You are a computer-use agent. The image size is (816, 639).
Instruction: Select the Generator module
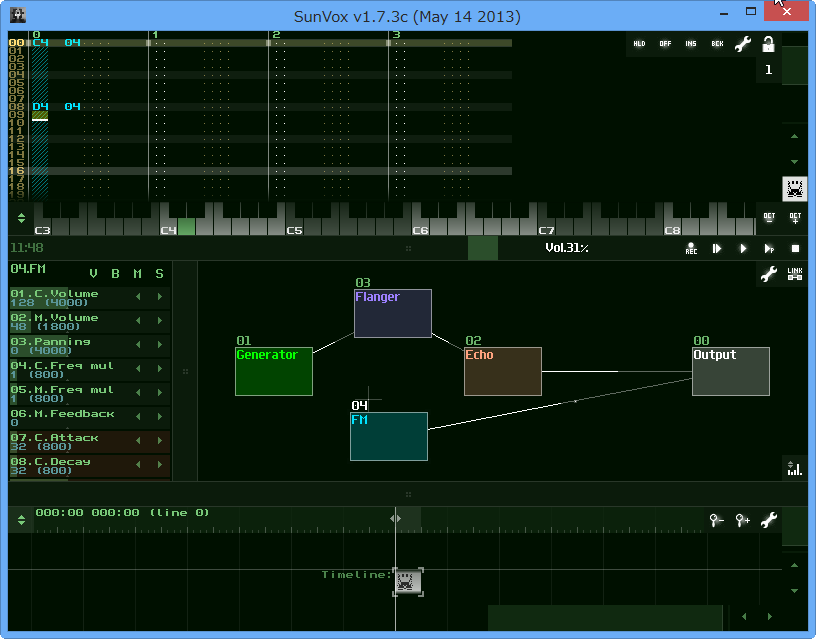click(274, 371)
